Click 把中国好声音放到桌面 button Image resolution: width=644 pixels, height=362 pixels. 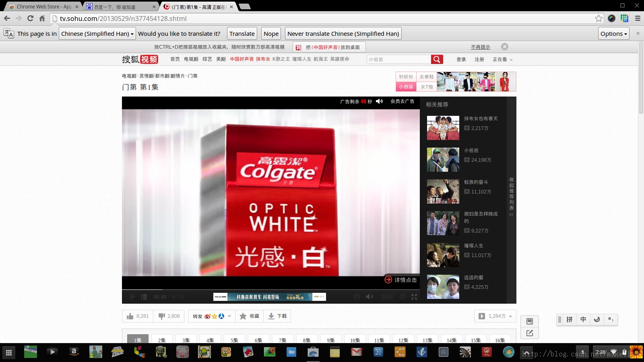(329, 47)
